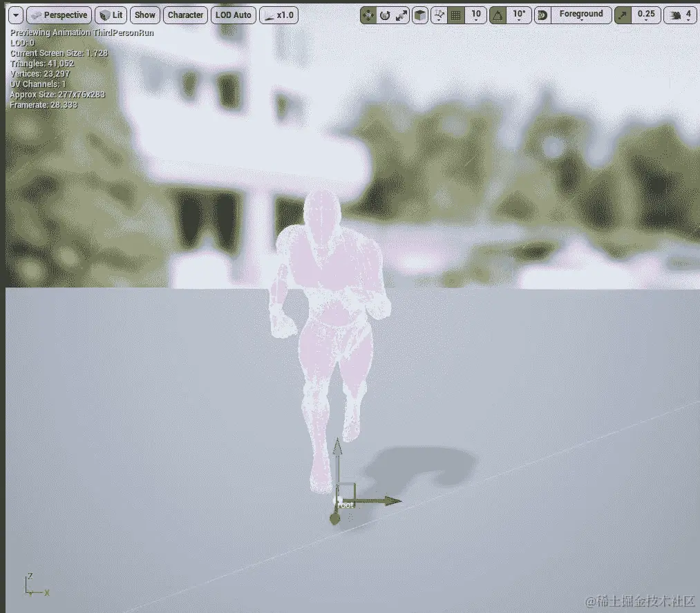This screenshot has height=613, width=700.
Task: Open the Show menu
Action: click(x=144, y=15)
